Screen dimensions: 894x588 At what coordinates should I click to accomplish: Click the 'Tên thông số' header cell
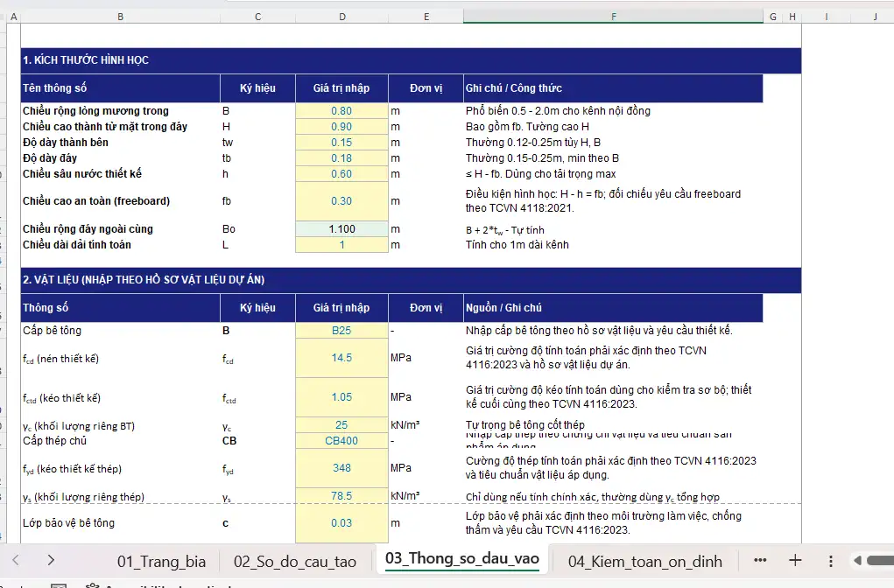point(120,88)
